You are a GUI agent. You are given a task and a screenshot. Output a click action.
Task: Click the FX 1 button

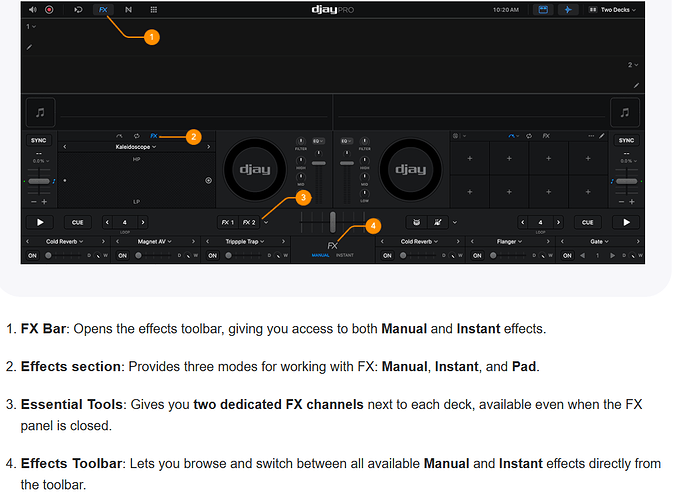pyautogui.click(x=228, y=222)
